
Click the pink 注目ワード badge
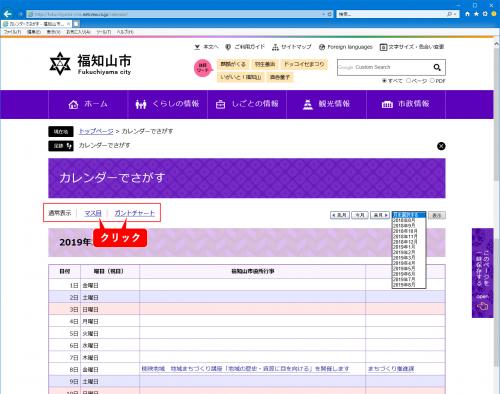(203, 68)
